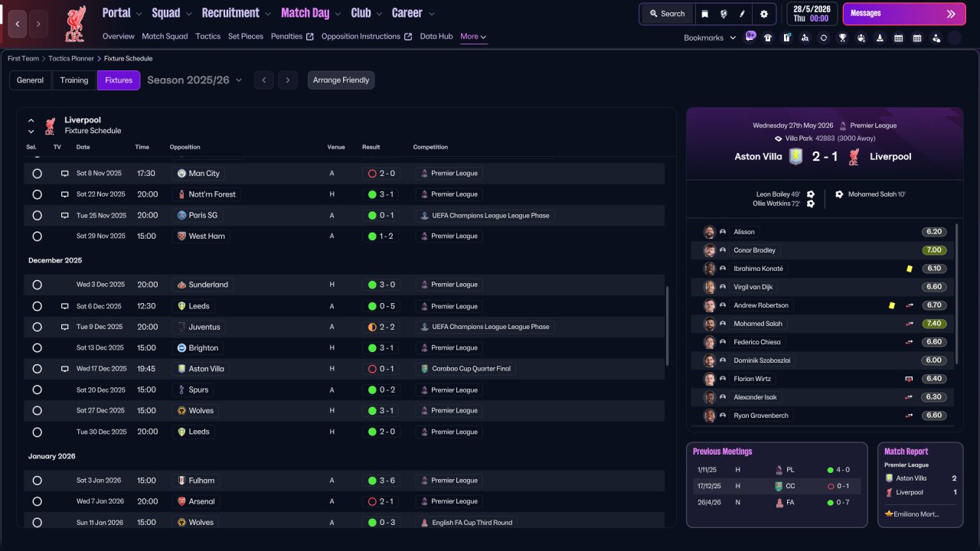
Task: Click the first calendar icon in the bookmarks bar
Action: (x=898, y=37)
